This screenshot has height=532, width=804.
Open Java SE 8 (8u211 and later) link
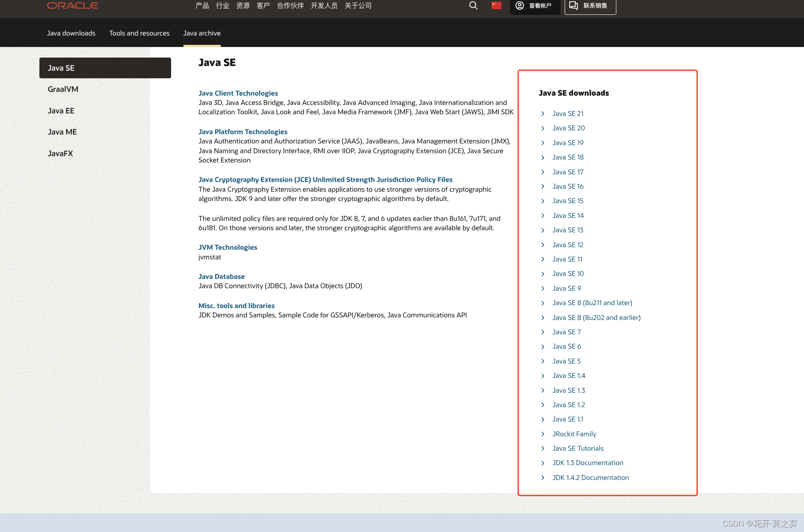coord(592,303)
